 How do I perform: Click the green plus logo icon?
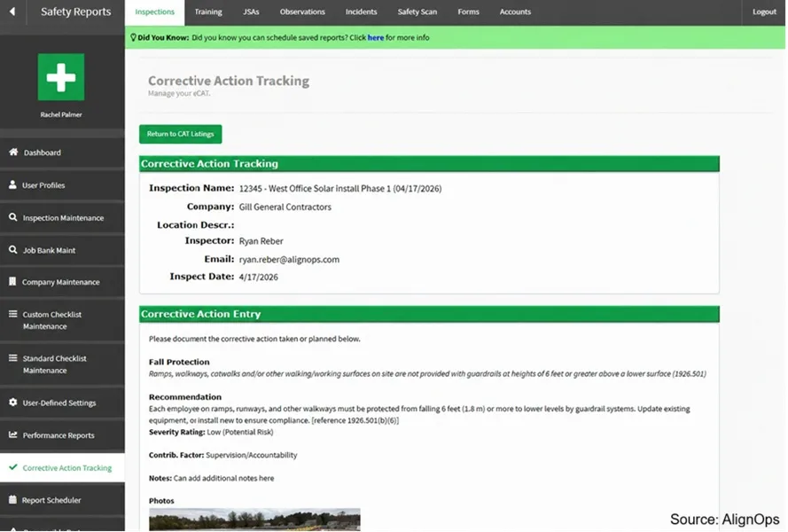point(61,77)
